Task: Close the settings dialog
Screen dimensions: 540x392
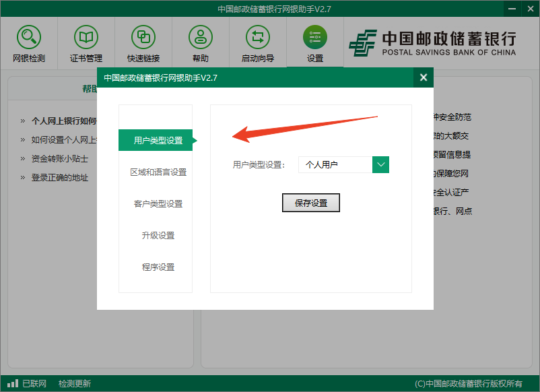Action: (x=424, y=77)
